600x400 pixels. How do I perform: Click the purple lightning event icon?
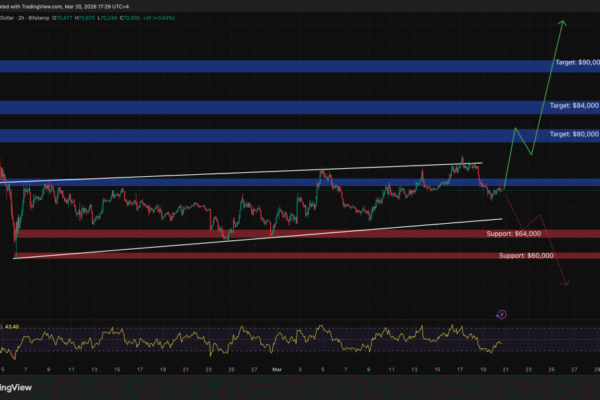(x=502, y=314)
